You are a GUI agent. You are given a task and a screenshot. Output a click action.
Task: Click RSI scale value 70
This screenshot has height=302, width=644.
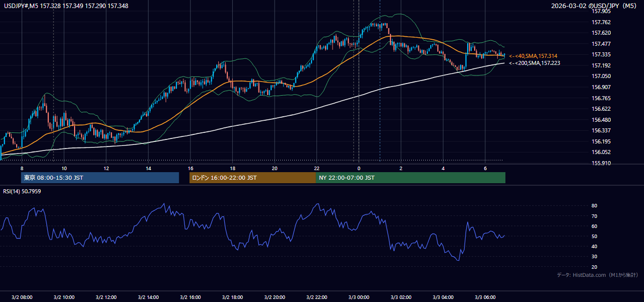point(595,216)
